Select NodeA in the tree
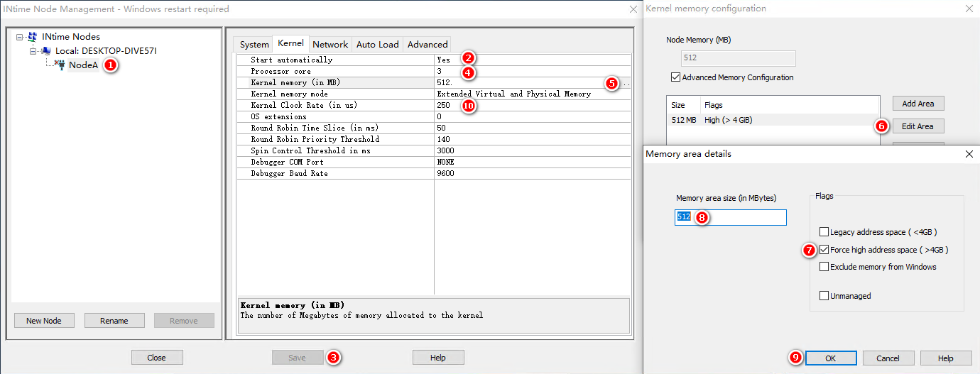Viewport: 980px width, 374px height. pyautogui.click(x=83, y=65)
